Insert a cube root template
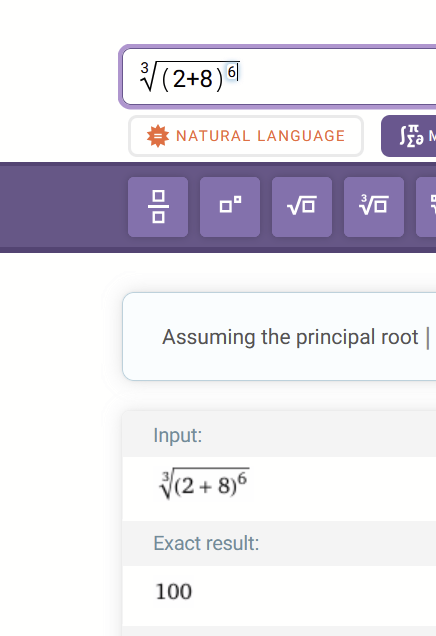 coord(374,207)
